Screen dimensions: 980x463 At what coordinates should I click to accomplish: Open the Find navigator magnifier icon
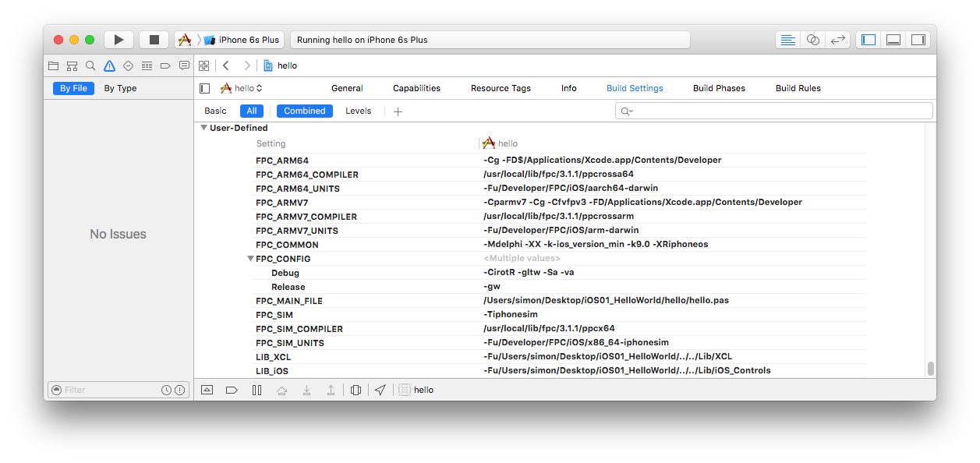point(90,65)
